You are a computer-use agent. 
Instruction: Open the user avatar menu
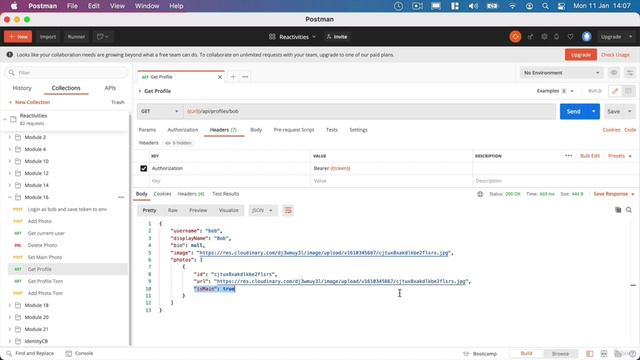point(587,37)
